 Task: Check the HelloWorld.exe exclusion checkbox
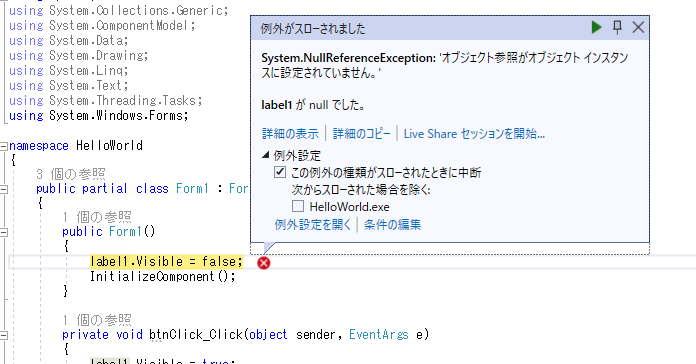tap(298, 206)
